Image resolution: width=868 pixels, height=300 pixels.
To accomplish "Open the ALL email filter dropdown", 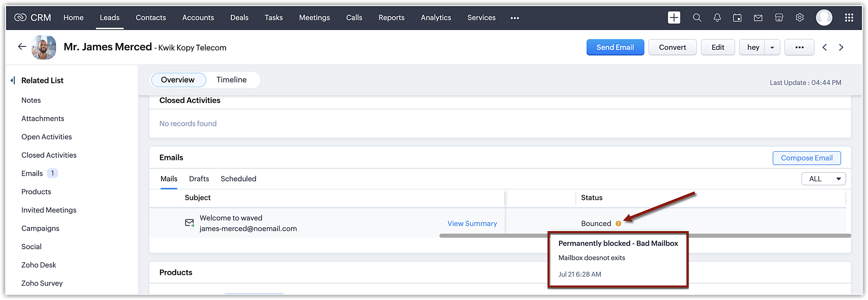I will (823, 179).
